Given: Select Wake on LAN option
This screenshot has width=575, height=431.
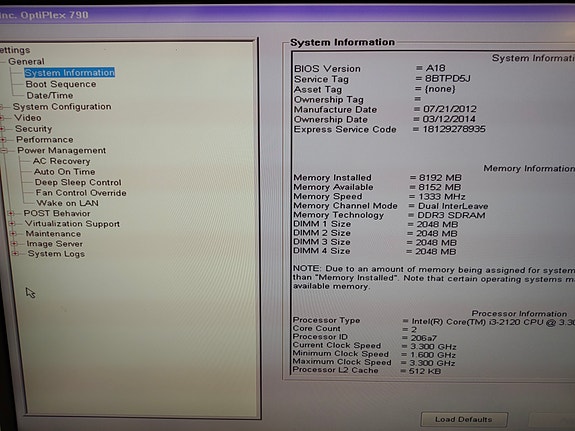Looking at the screenshot, I should coord(67,203).
